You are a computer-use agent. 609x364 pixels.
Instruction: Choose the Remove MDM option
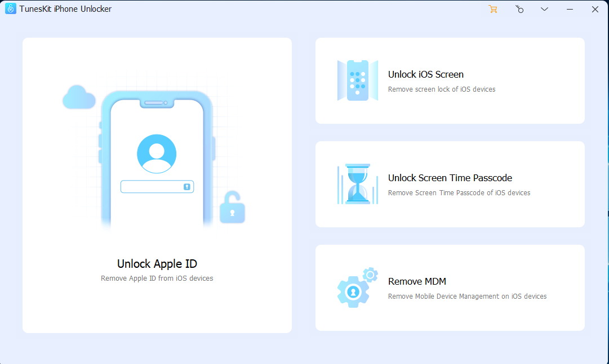click(450, 287)
